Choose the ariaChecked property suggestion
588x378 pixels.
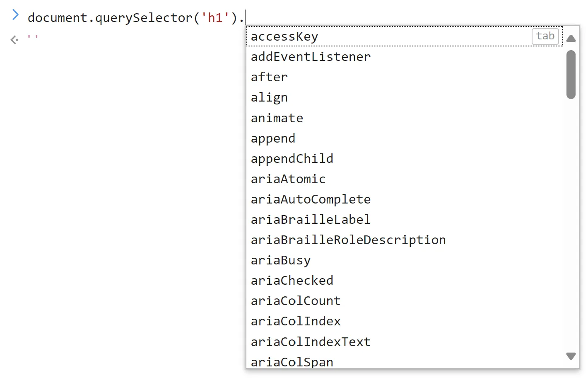click(x=292, y=281)
